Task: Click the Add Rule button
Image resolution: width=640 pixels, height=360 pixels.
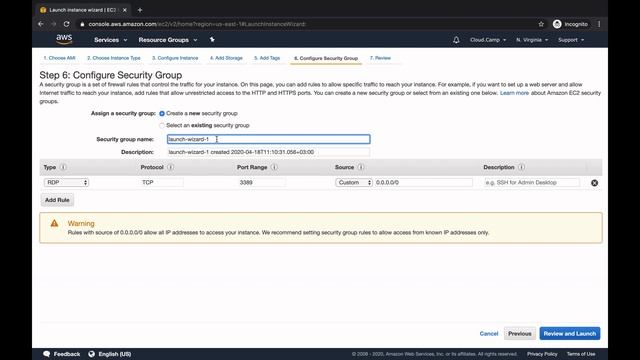Action: point(57,200)
